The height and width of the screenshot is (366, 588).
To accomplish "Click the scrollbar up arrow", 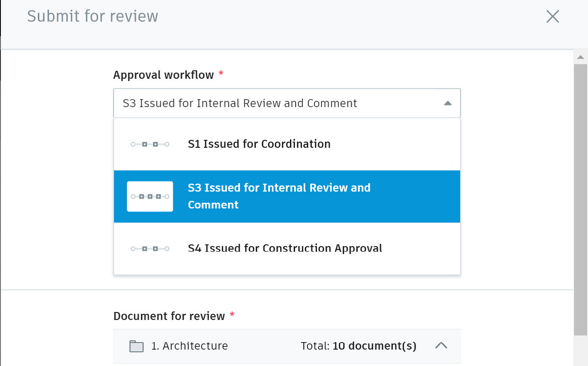I will pos(580,57).
